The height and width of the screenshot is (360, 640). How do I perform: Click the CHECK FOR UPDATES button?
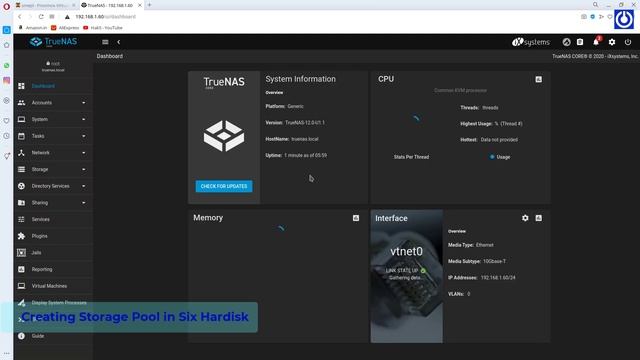coord(224,186)
